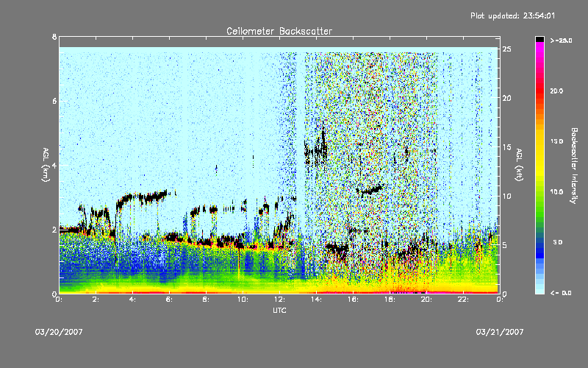Click the kft axis tick value 5

[505, 245]
